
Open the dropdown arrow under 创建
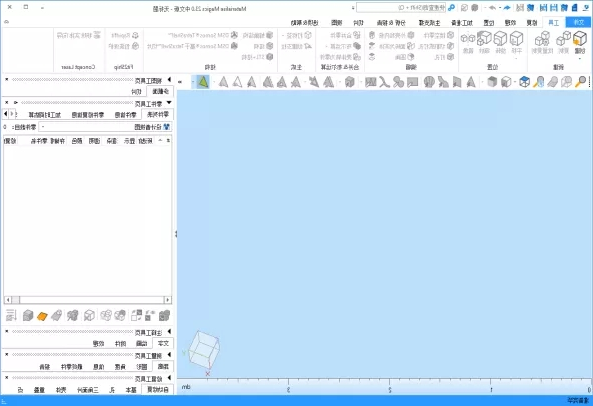coord(580,59)
